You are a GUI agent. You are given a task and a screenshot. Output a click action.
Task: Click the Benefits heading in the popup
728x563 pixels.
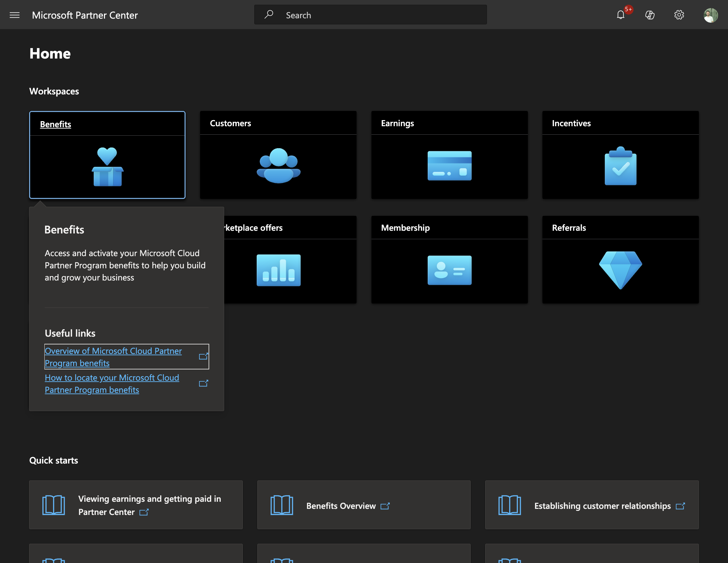tap(64, 230)
